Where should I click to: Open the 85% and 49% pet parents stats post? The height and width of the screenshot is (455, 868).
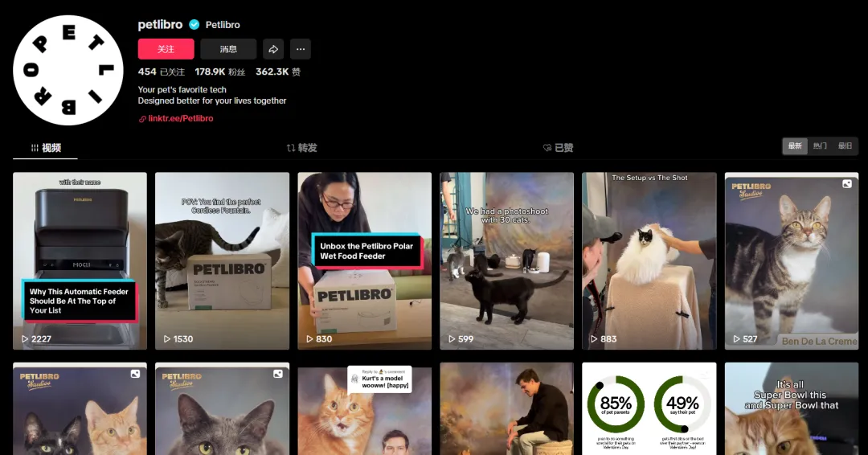tap(649, 408)
